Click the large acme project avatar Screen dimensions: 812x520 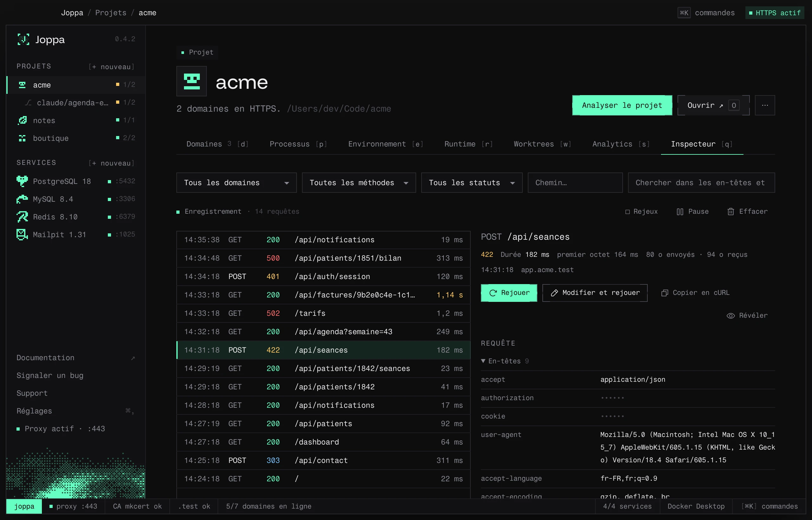[192, 81]
